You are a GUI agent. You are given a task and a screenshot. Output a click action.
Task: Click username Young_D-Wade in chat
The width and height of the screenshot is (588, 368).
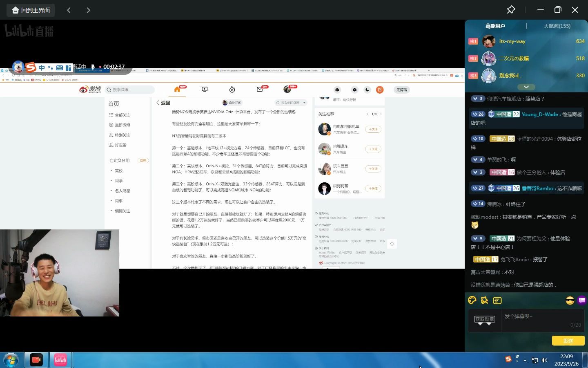pos(539,114)
